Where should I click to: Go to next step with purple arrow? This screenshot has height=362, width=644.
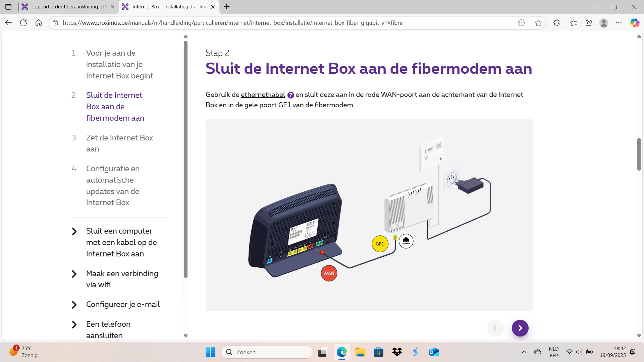coord(520,328)
